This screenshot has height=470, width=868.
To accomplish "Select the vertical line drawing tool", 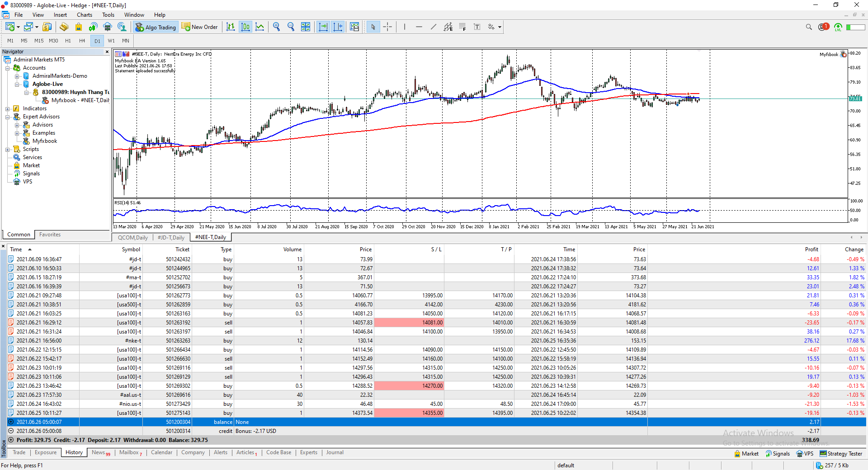I will click(x=405, y=27).
